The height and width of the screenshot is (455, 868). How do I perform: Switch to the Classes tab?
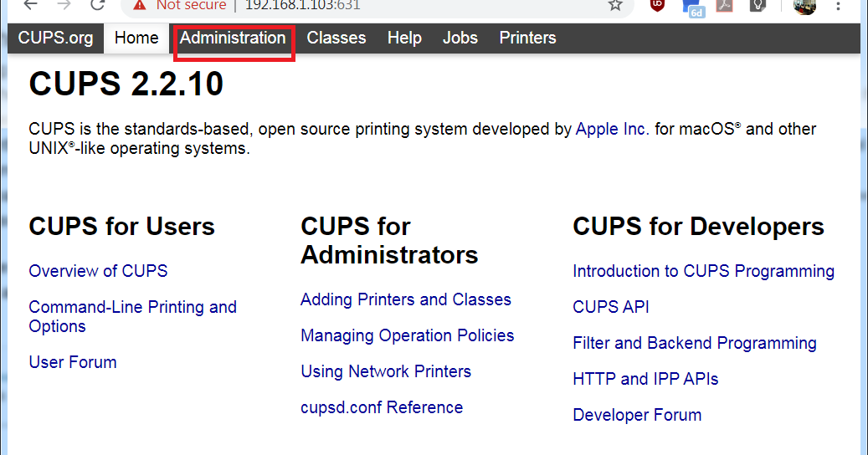[x=336, y=38]
